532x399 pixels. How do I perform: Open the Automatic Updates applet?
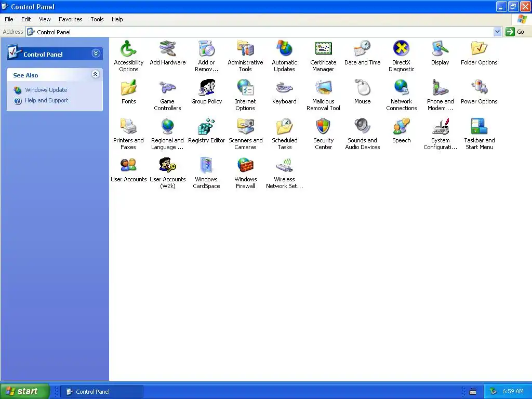pos(284,56)
